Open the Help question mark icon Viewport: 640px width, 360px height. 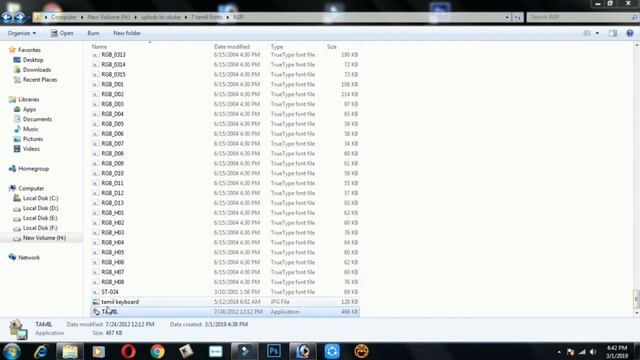(x=630, y=33)
